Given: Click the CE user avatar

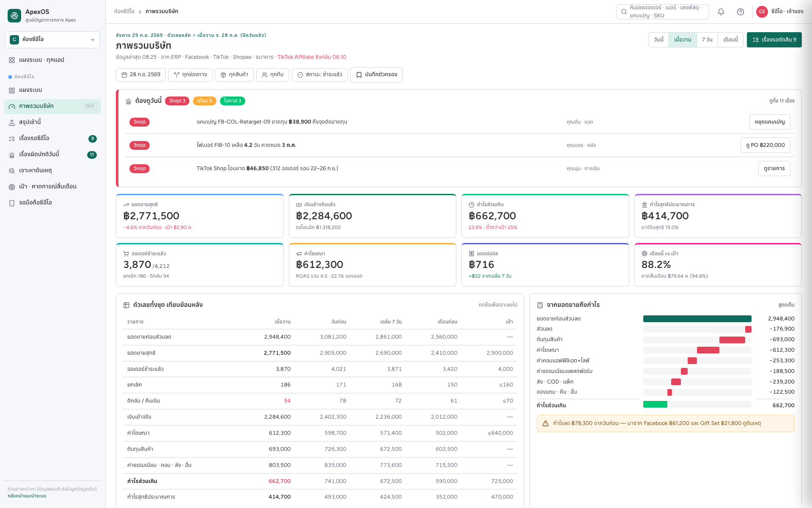Looking at the screenshot, I should point(762,12).
